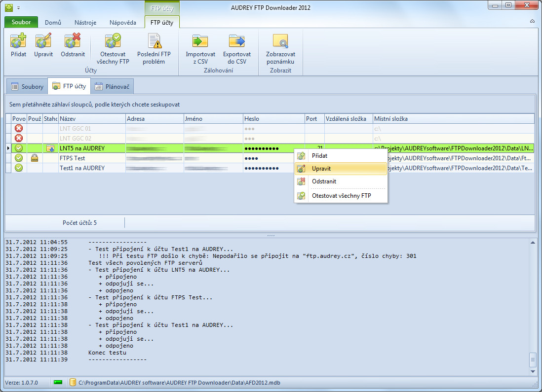
Task: Click the "Test připojení k účtu LNT5 na AUDREY..." log line
Action: point(159,270)
